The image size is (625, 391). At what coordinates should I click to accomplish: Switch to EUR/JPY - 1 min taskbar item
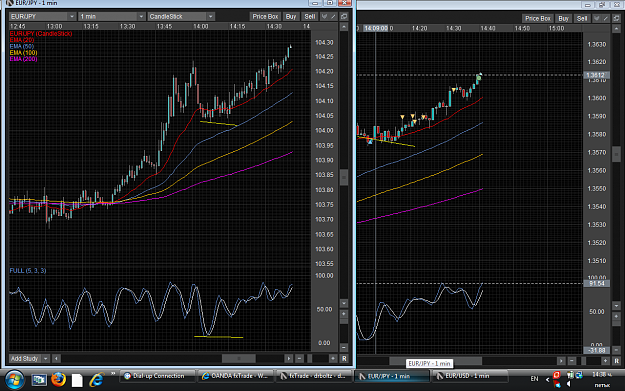pos(391,376)
